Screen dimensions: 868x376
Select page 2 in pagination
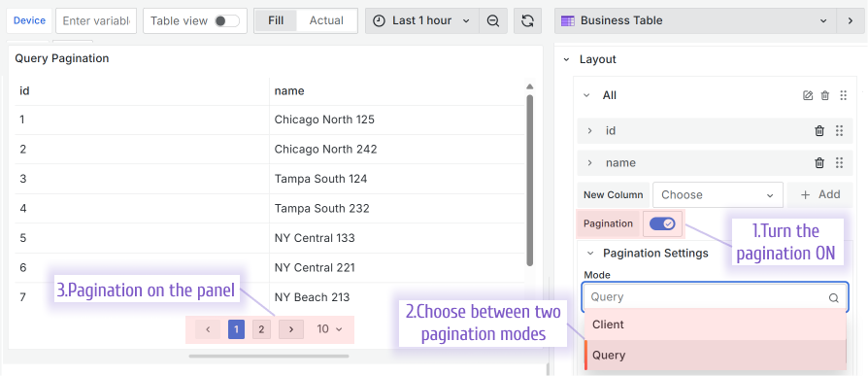click(261, 329)
